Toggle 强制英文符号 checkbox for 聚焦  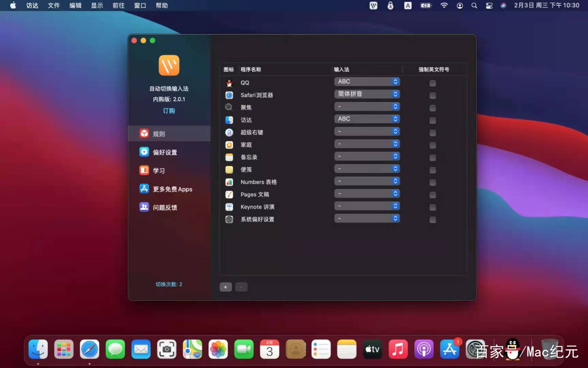click(x=432, y=108)
